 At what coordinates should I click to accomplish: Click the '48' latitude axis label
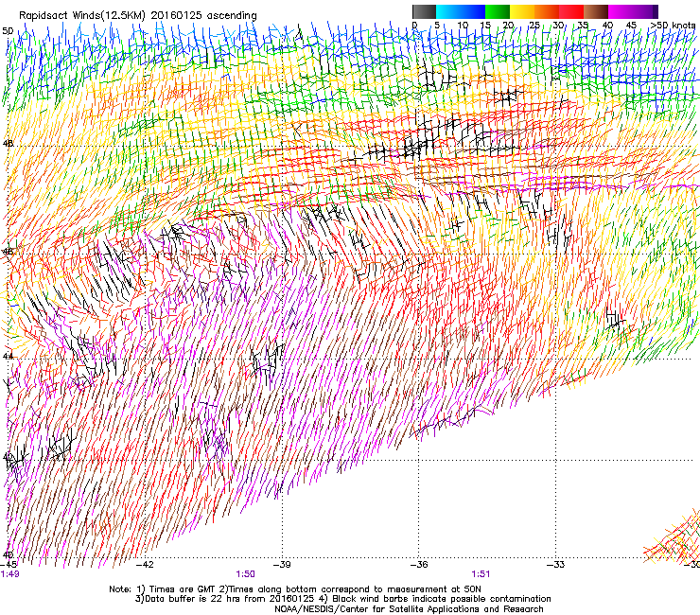click(x=8, y=144)
